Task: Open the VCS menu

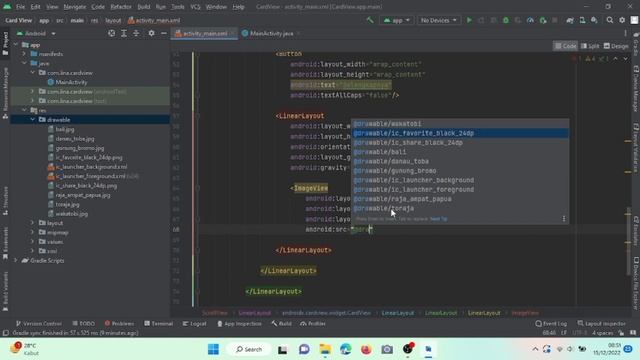Action: pyautogui.click(x=195, y=7)
